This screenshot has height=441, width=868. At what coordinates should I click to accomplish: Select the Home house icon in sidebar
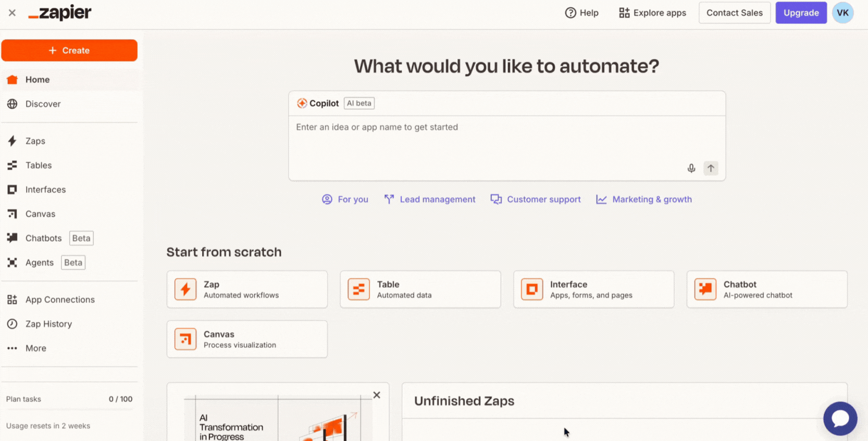click(13, 80)
